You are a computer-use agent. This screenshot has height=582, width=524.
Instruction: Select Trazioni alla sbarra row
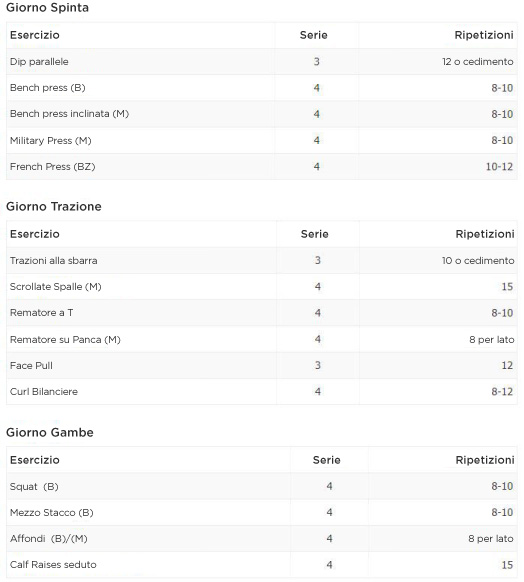coord(262,261)
